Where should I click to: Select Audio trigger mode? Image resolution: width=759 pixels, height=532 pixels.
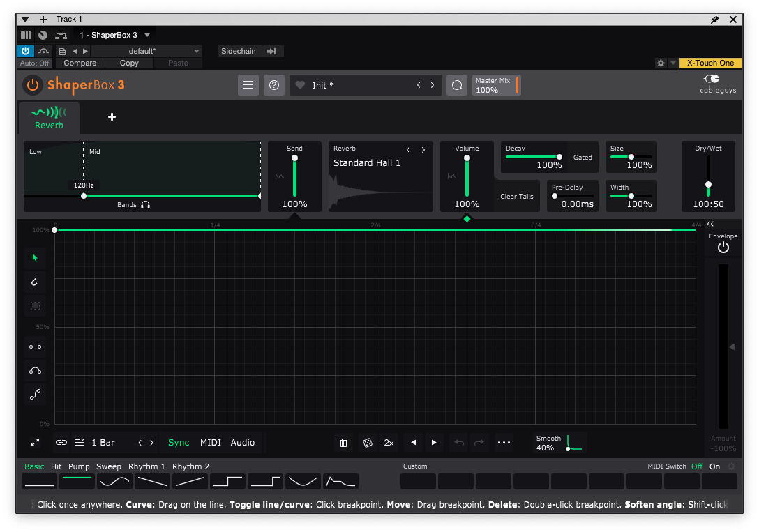243,443
